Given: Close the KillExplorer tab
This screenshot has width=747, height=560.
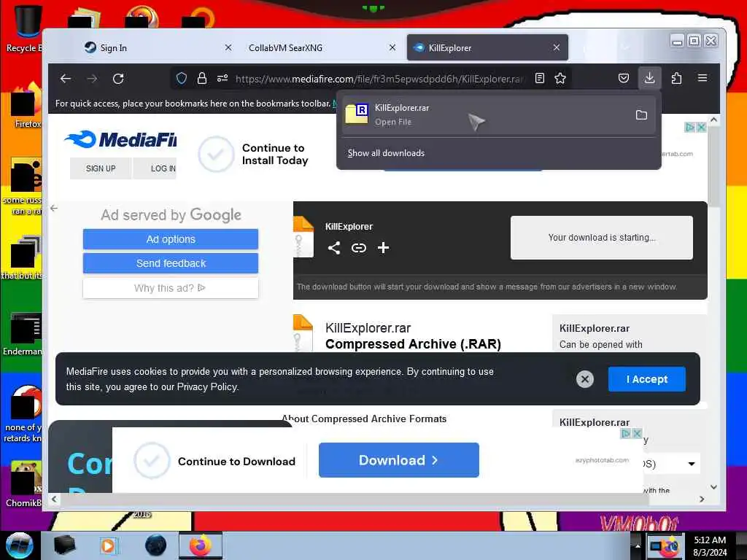Looking at the screenshot, I should (557, 47).
